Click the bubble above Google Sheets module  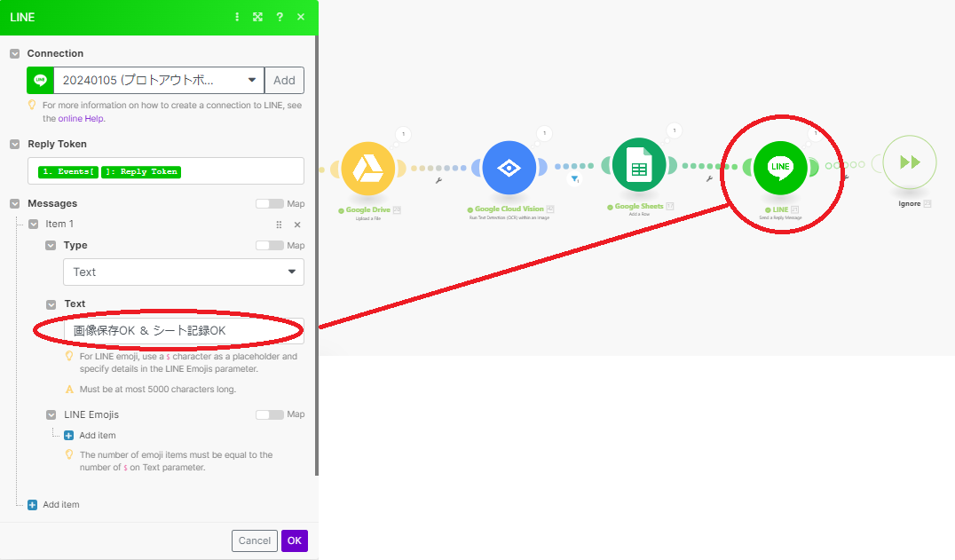pyautogui.click(x=675, y=130)
